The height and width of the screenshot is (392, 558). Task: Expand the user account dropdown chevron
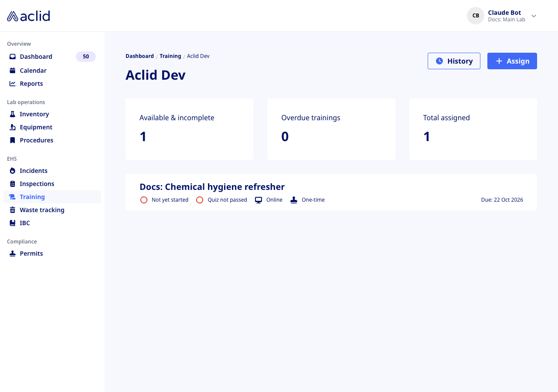(534, 16)
